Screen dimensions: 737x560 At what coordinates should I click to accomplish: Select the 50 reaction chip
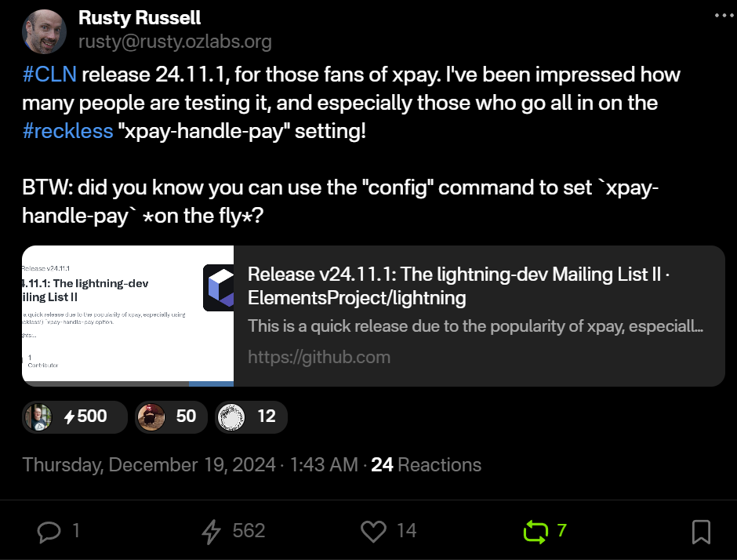[171, 416]
